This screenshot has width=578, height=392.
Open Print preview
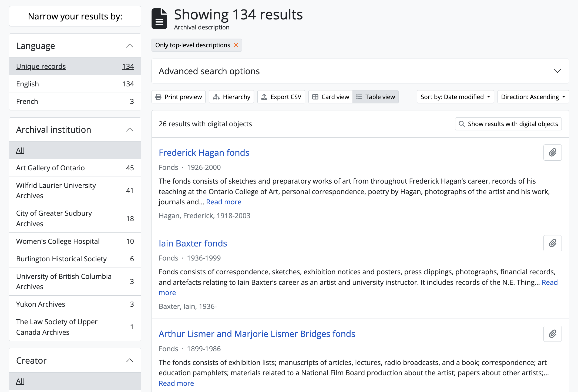click(179, 97)
